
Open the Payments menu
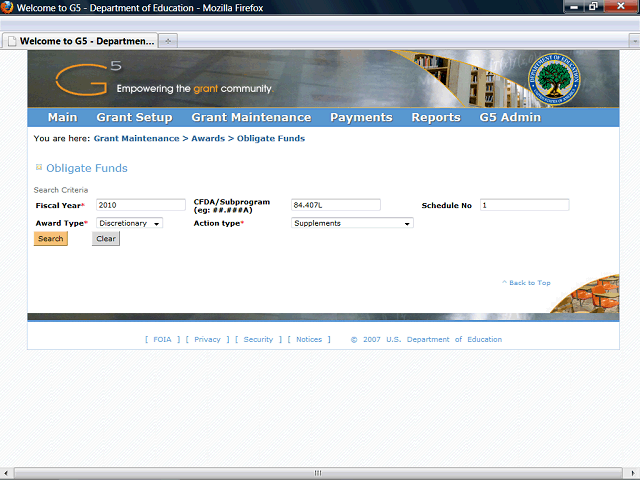(361, 118)
